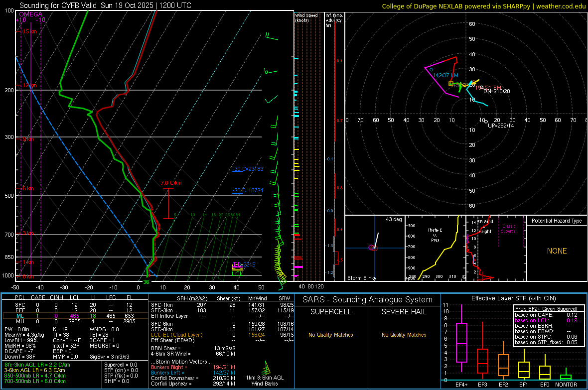Select the OMEGA label on the skew-T
The width and height of the screenshot is (588, 390).
click(x=31, y=14)
